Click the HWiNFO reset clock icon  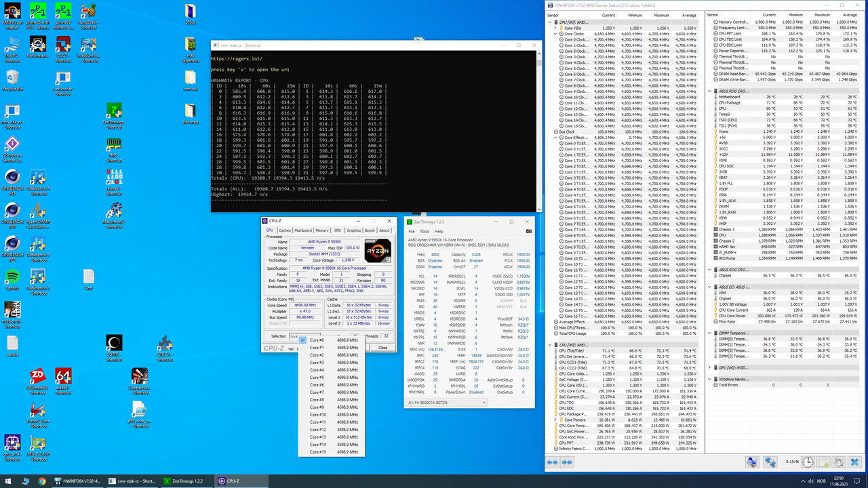[808, 462]
